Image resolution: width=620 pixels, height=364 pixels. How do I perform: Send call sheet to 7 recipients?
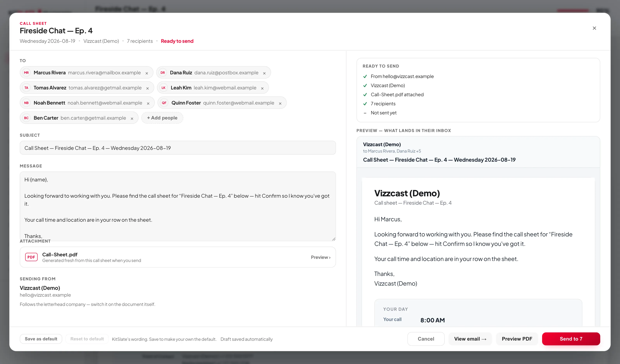(571, 339)
